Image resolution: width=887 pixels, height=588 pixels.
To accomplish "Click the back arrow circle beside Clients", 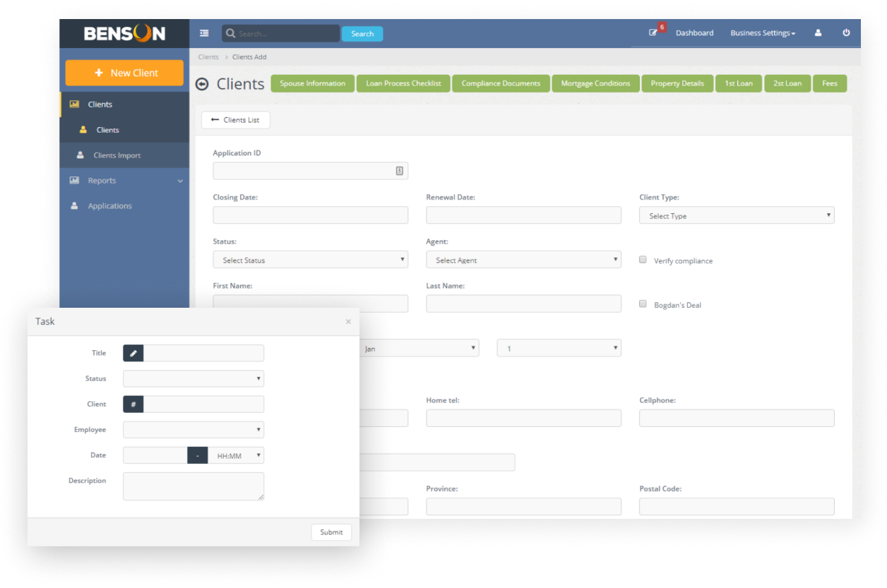I will coord(202,84).
